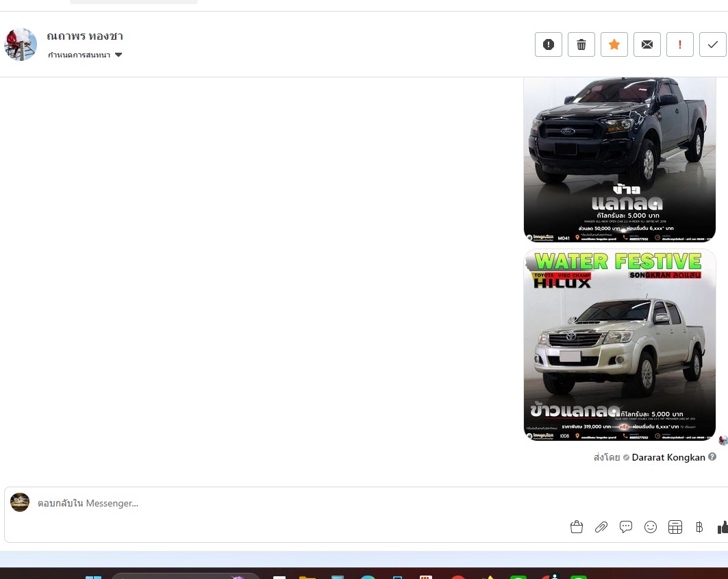The width and height of the screenshot is (728, 579).
Task: Mark conversation done with the checkmark icon
Action: pyautogui.click(x=713, y=44)
